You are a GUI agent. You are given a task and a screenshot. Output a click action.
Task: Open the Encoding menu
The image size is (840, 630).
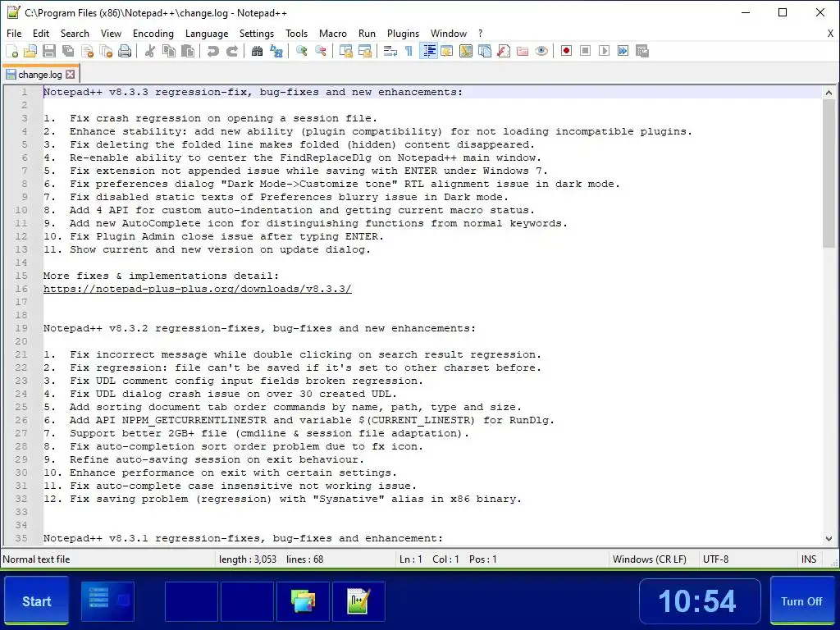coord(153,33)
